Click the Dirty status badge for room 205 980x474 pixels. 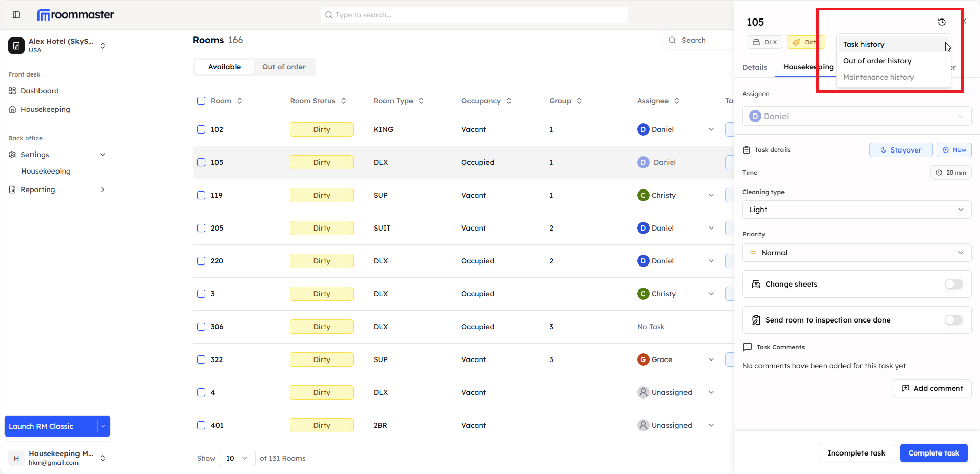322,228
